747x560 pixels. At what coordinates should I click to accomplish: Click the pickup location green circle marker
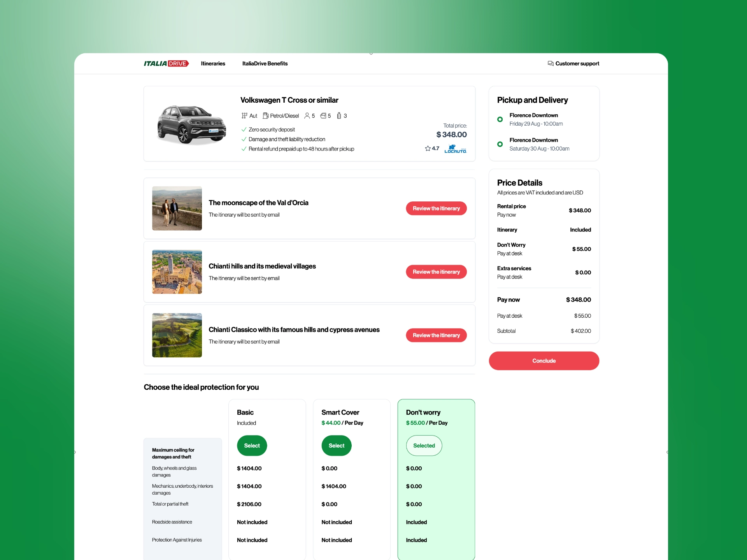pos(500,119)
